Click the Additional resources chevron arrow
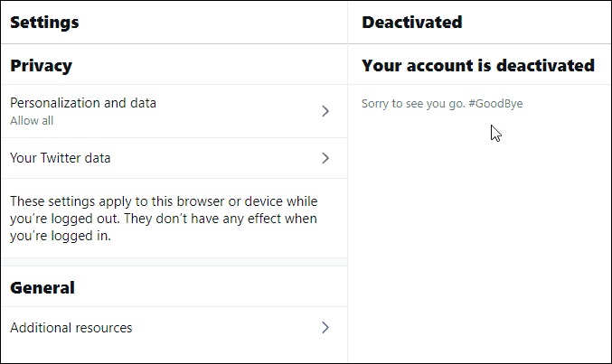The width and height of the screenshot is (612, 364). 325,328
